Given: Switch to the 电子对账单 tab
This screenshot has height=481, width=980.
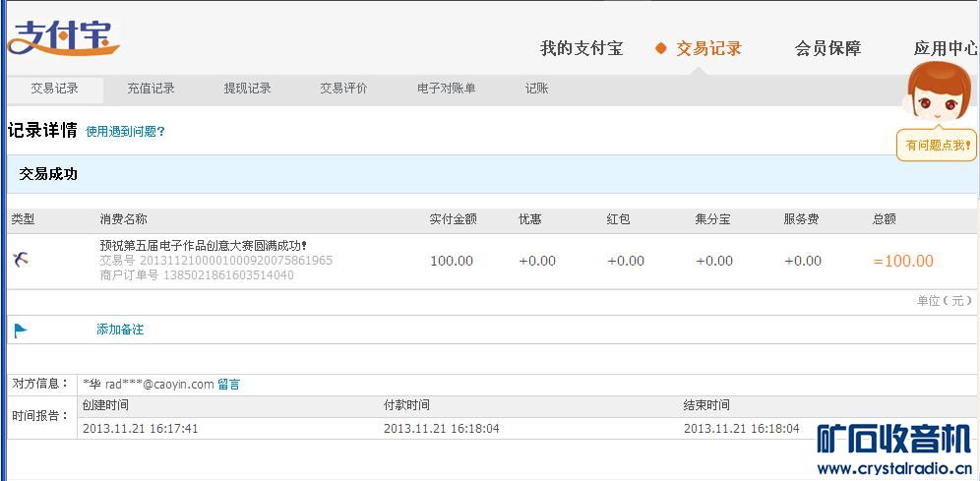Looking at the screenshot, I should coord(446,89).
